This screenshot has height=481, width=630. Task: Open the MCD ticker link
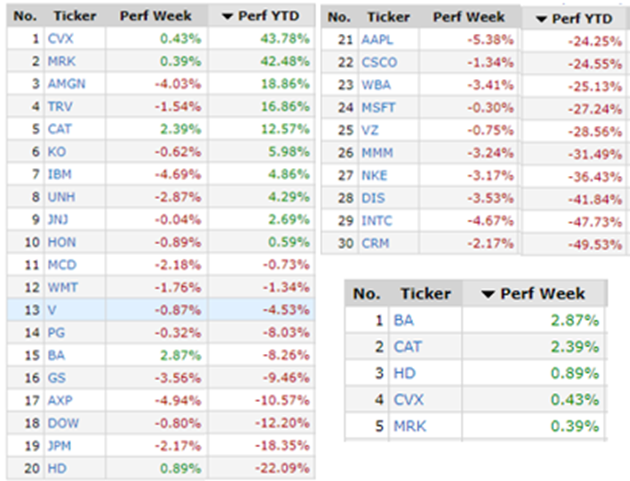[x=62, y=265]
